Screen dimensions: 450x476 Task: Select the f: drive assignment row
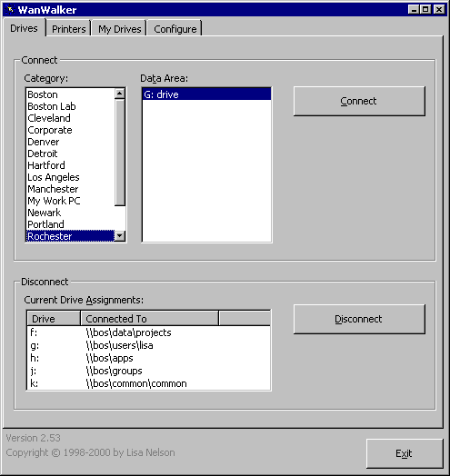(148, 332)
